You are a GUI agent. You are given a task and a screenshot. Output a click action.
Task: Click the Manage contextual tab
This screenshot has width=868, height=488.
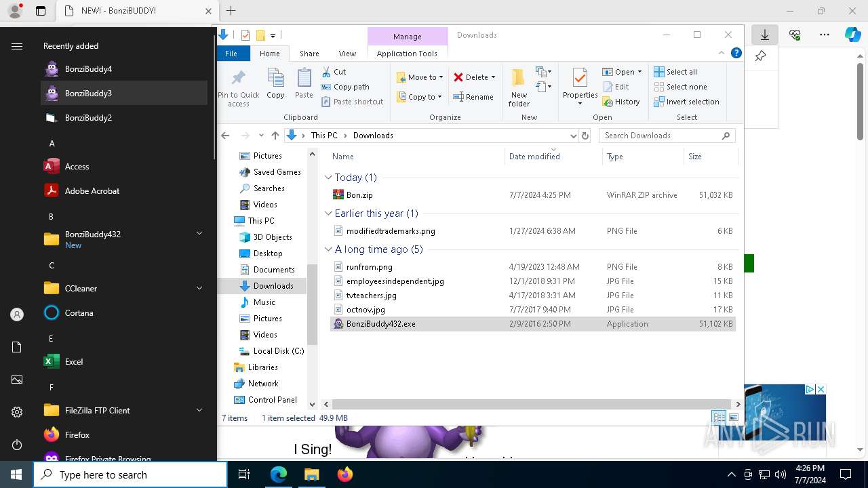pyautogui.click(x=408, y=37)
